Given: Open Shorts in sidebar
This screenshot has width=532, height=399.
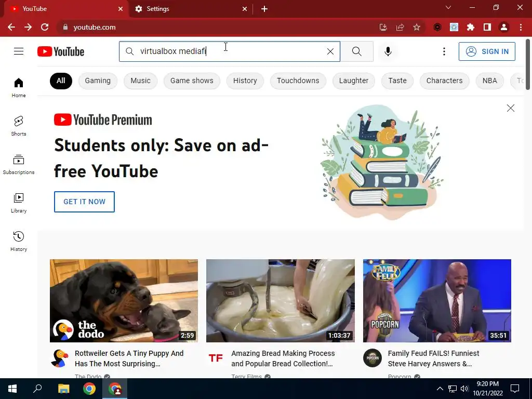Looking at the screenshot, I should tap(19, 126).
